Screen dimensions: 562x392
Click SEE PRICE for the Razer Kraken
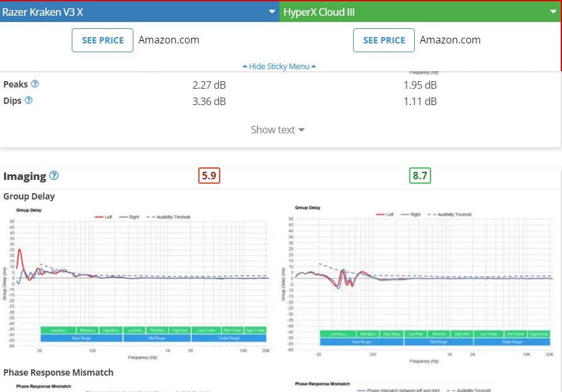[x=103, y=40]
